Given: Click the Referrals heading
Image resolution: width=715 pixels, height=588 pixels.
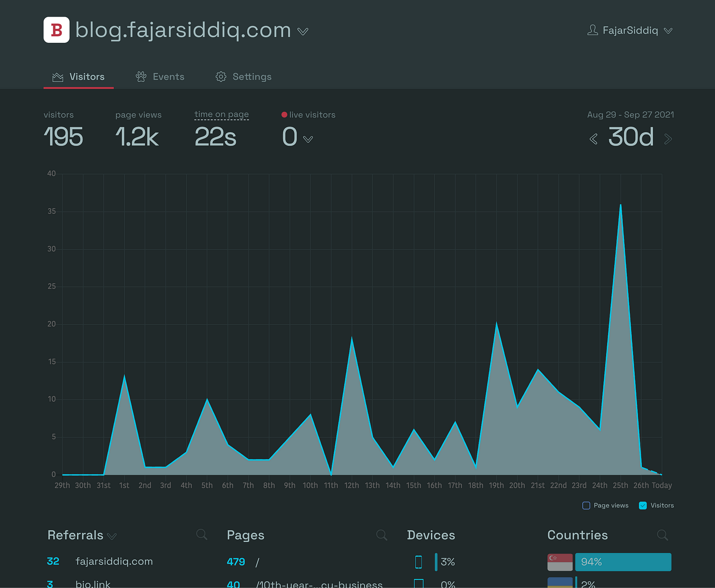Looking at the screenshot, I should click(75, 535).
